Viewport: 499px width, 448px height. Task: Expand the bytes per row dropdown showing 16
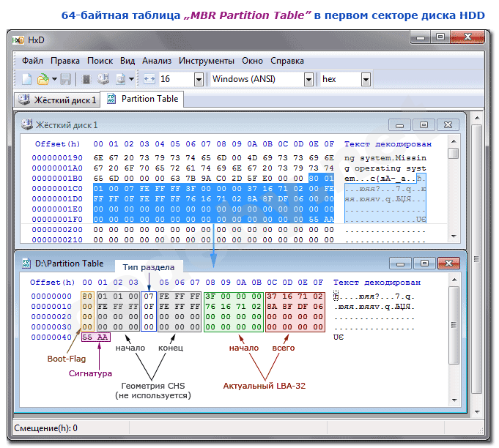coord(199,79)
